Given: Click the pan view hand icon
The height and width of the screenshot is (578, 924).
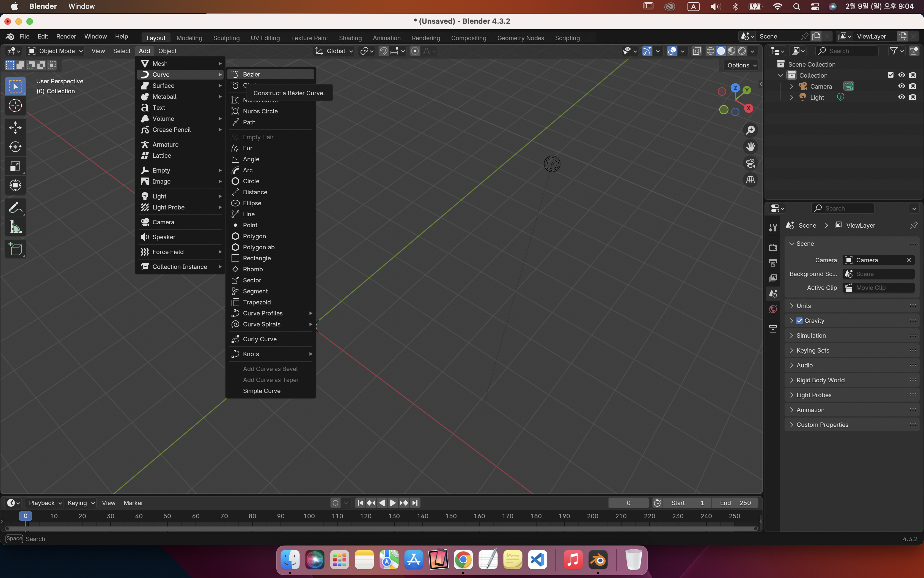Looking at the screenshot, I should coord(750,147).
